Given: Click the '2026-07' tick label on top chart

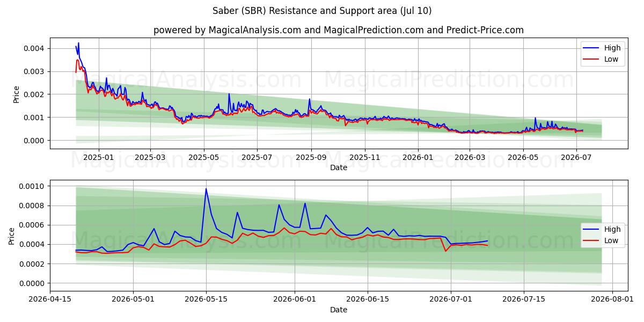Looking at the screenshot, I should click(576, 157).
